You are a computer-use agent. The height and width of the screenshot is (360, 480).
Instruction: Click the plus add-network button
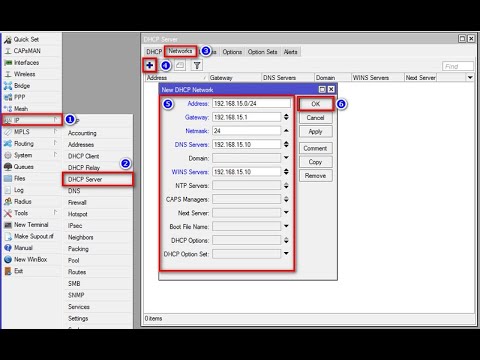coord(150,65)
